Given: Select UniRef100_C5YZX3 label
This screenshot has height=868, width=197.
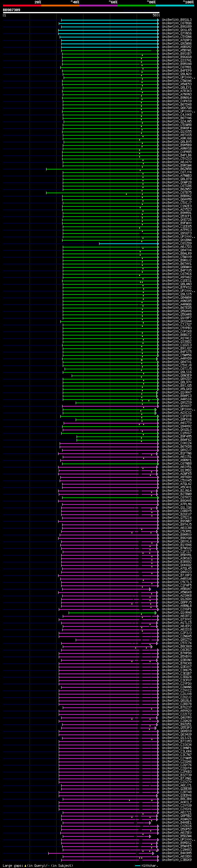Looking at the screenshot, I should (177, 159).
